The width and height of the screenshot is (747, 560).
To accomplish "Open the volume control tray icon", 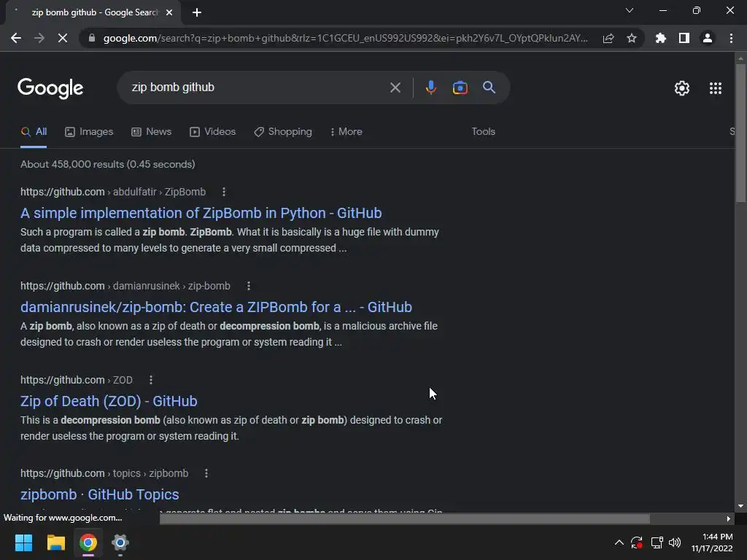I will click(x=675, y=542).
